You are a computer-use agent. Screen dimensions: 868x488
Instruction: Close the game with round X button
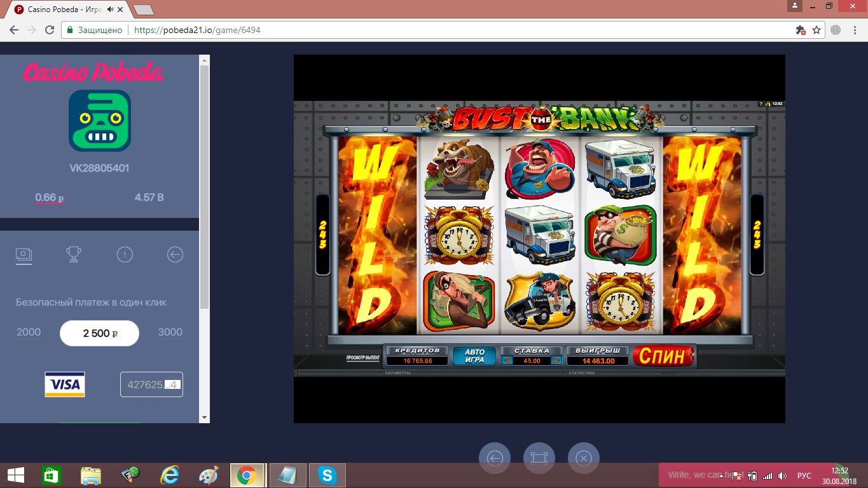pos(583,458)
